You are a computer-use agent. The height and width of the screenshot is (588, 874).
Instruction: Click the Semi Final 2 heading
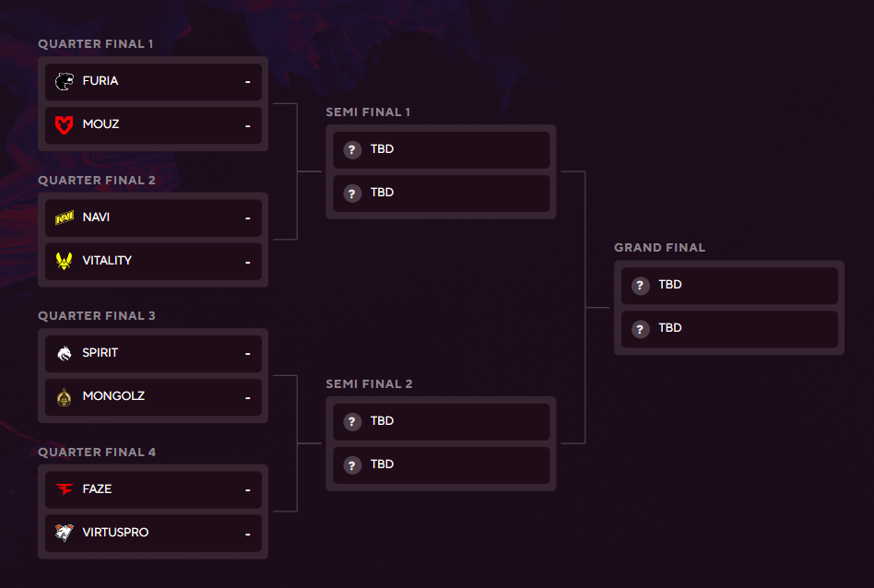(369, 384)
